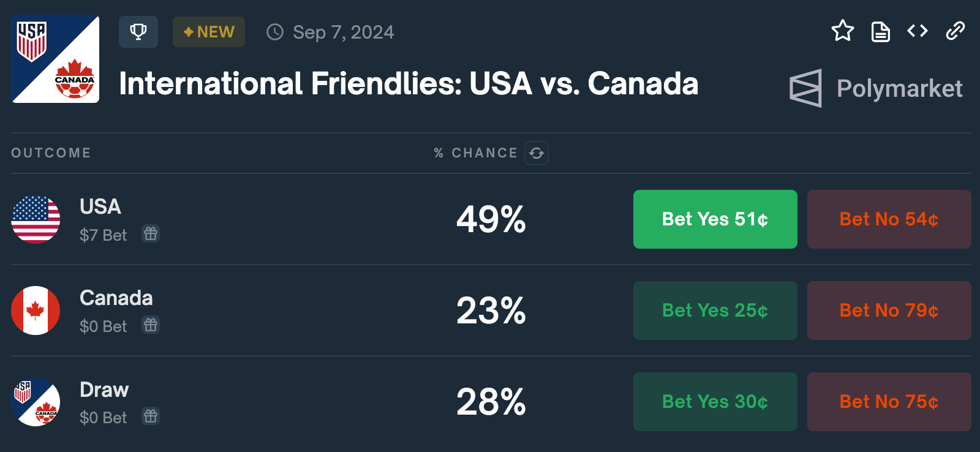Click the NEW tag badge

(x=209, y=32)
